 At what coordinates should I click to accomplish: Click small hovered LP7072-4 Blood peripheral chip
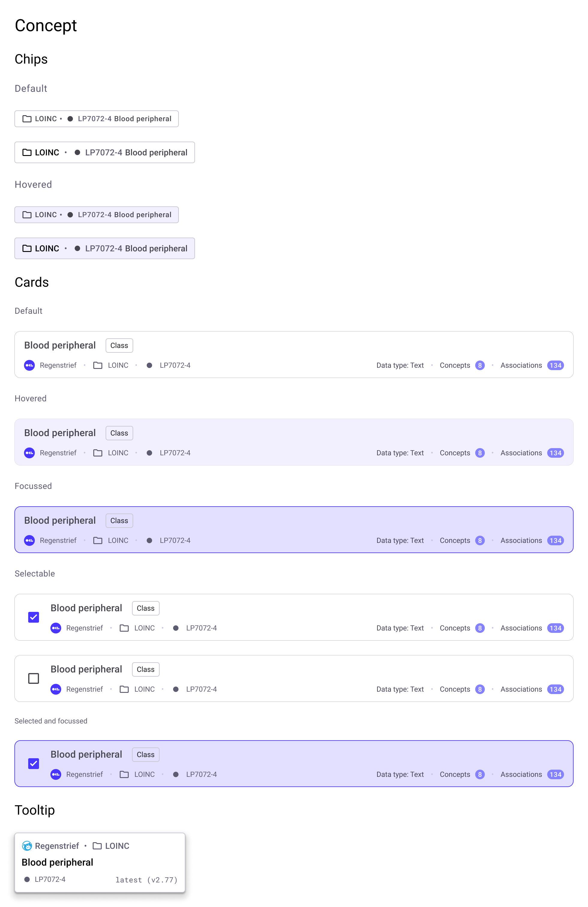[96, 214]
